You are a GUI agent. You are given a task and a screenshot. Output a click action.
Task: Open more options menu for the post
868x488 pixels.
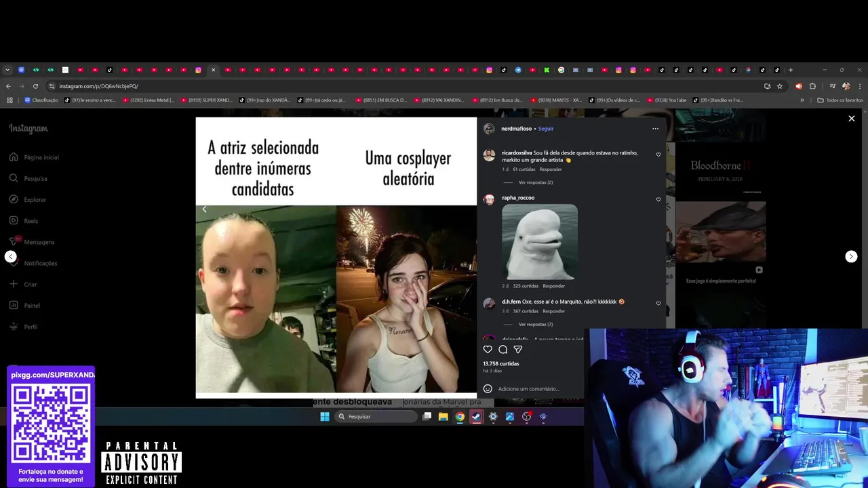pyautogui.click(x=655, y=129)
